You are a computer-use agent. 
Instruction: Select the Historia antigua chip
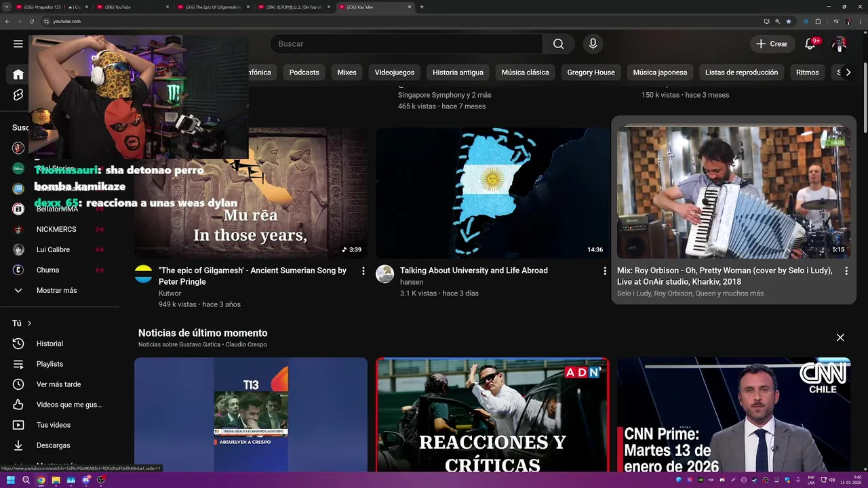[x=458, y=73]
